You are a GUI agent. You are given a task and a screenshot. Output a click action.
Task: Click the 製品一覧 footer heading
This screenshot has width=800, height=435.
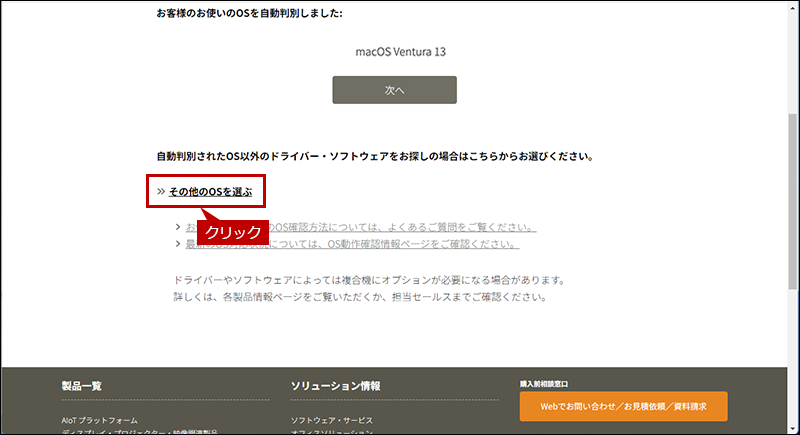[82, 386]
